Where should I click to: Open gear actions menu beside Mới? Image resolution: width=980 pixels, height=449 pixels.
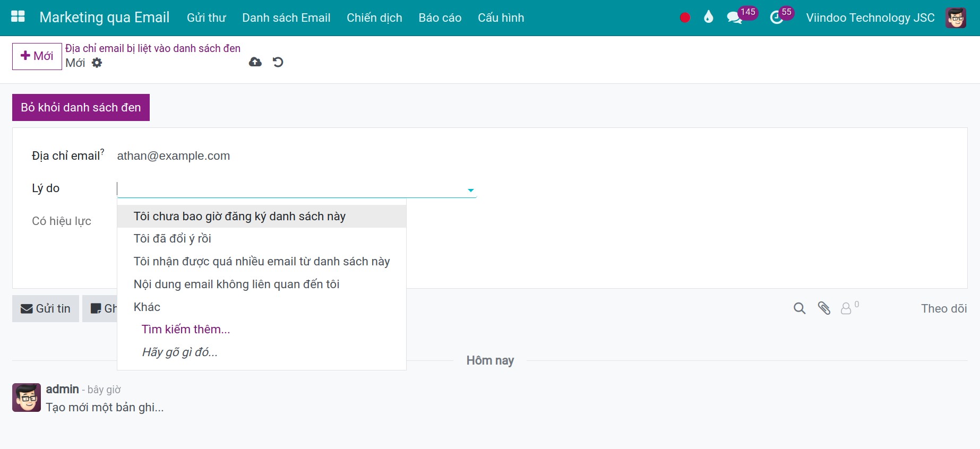click(97, 63)
